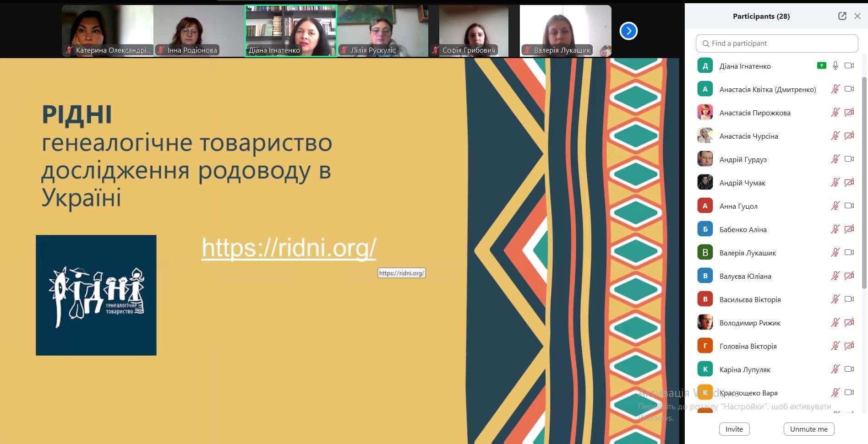The width and height of the screenshot is (868, 444).
Task: Click the Invite button
Action: click(734, 429)
